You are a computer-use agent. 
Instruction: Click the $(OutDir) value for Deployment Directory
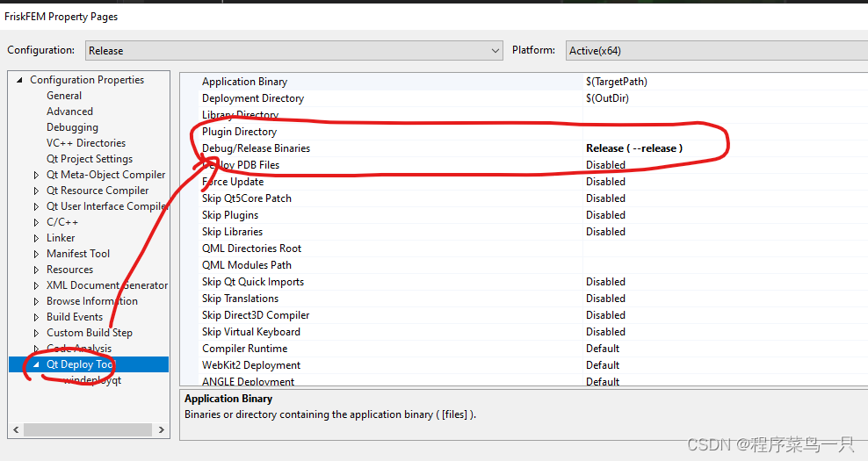pos(608,98)
